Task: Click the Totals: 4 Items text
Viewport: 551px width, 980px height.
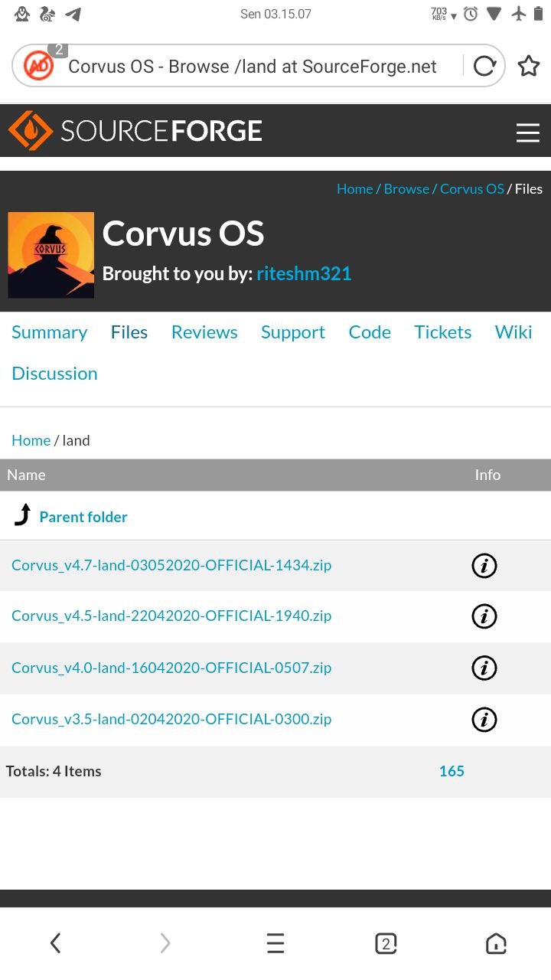Action: [54, 772]
